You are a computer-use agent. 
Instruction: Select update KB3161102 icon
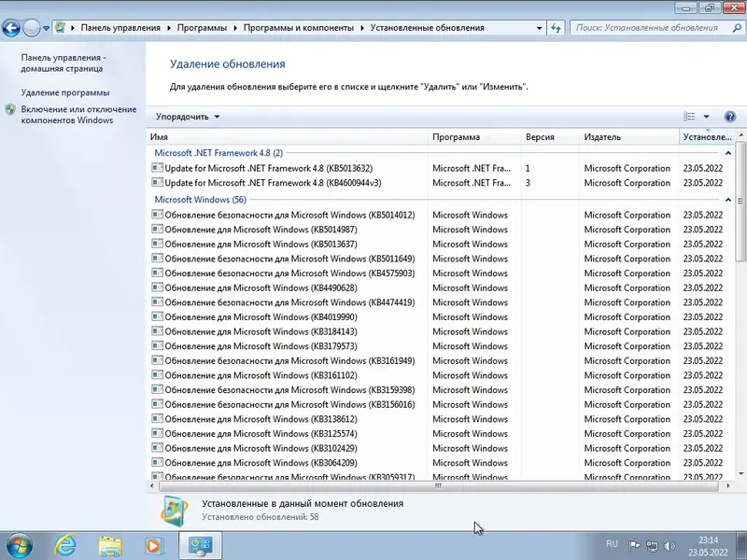point(157,375)
